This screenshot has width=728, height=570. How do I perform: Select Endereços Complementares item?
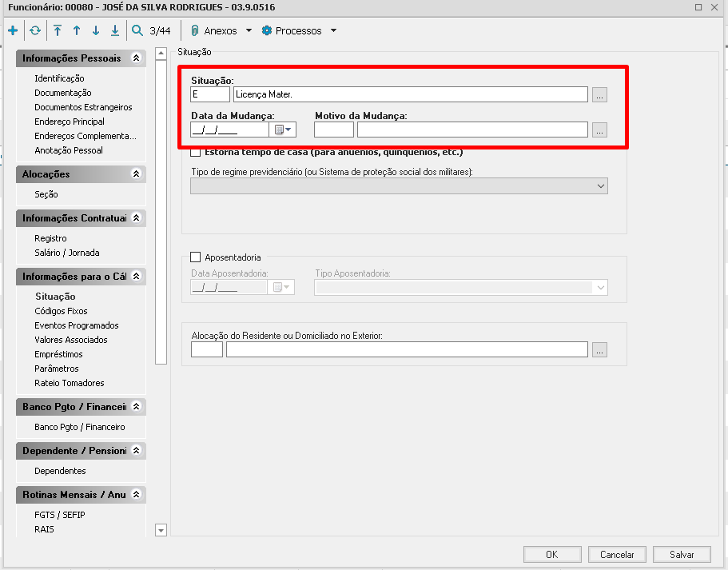pos(86,136)
